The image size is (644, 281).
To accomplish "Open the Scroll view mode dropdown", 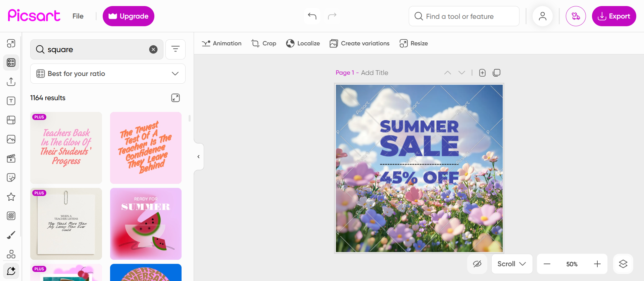I will [512, 264].
